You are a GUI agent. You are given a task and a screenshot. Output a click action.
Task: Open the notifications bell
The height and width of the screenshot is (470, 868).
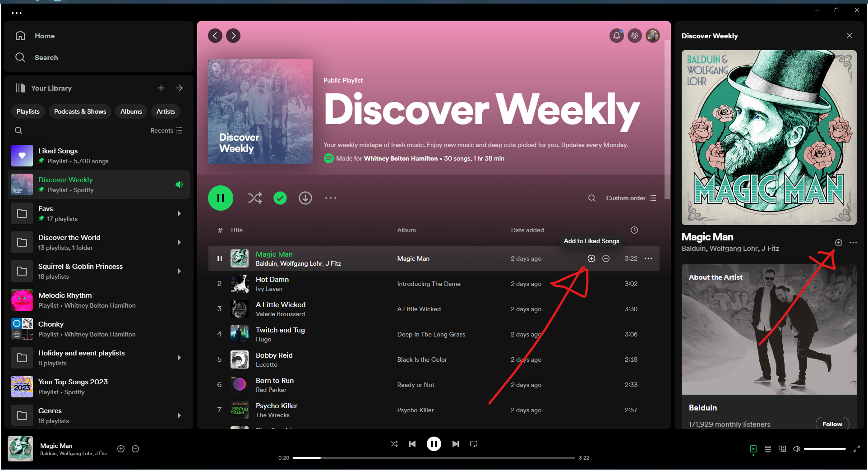(x=616, y=36)
